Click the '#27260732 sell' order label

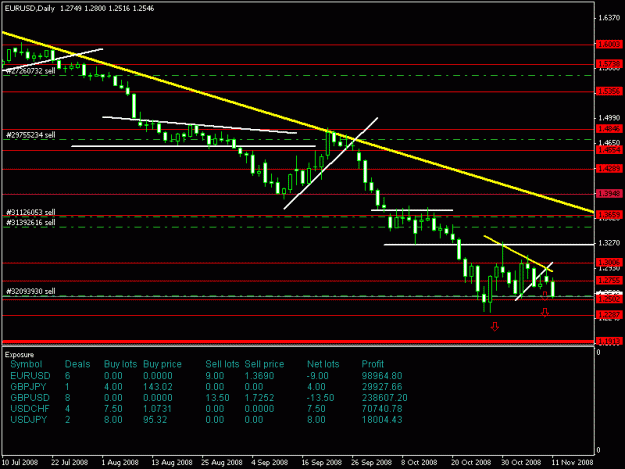pyautogui.click(x=31, y=71)
